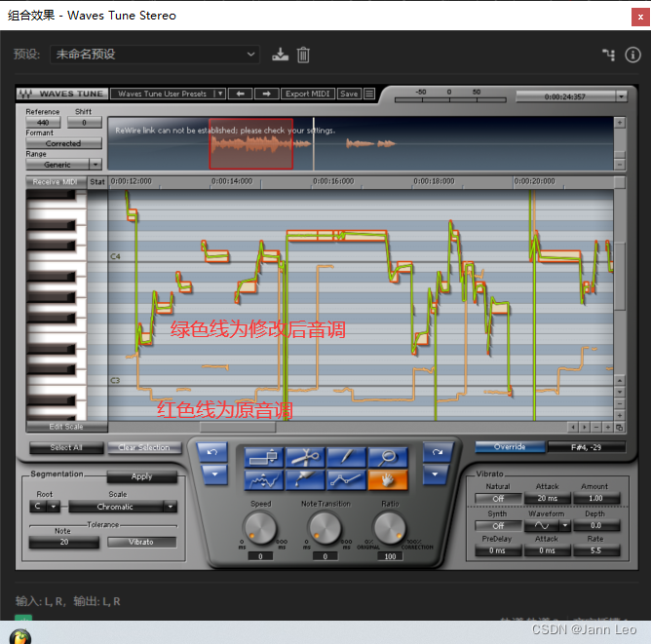Select the Glue tool
Image resolution: width=651 pixels, height=644 pixels.
point(305,479)
